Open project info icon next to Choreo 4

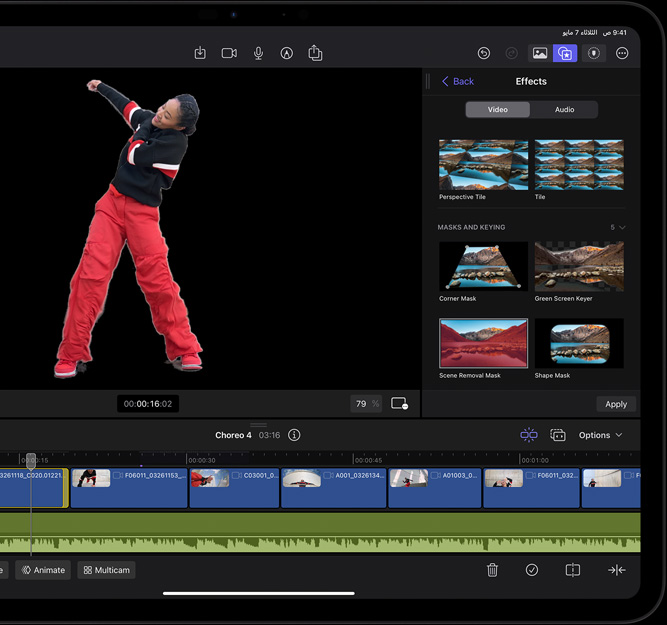[294, 435]
